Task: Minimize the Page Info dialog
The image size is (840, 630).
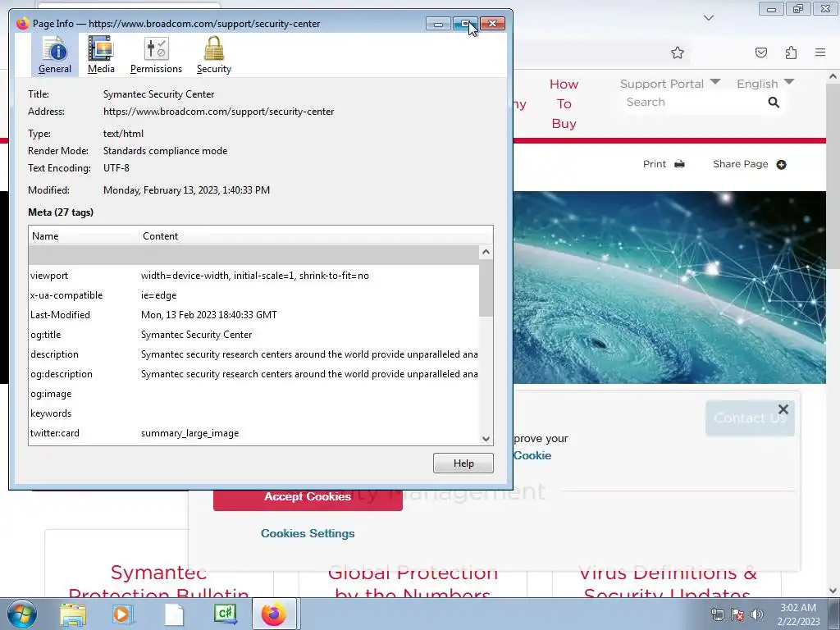Action: [x=438, y=24]
